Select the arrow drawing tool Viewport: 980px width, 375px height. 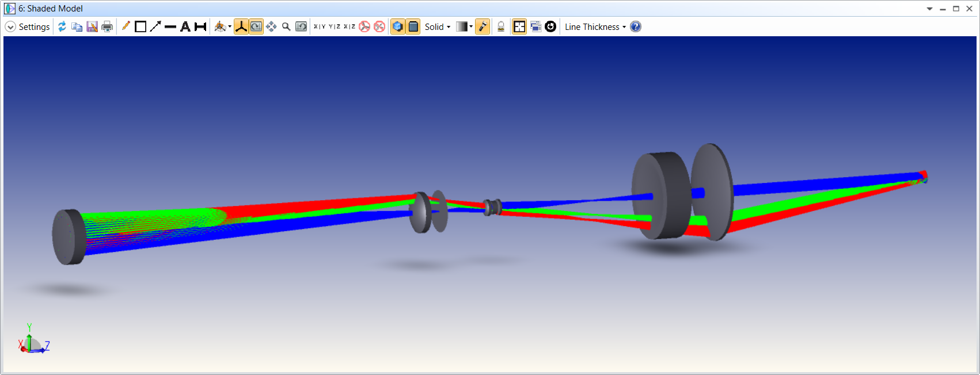[155, 26]
